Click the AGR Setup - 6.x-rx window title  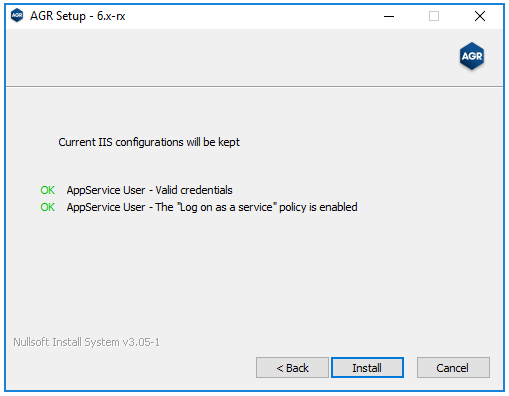(x=78, y=16)
